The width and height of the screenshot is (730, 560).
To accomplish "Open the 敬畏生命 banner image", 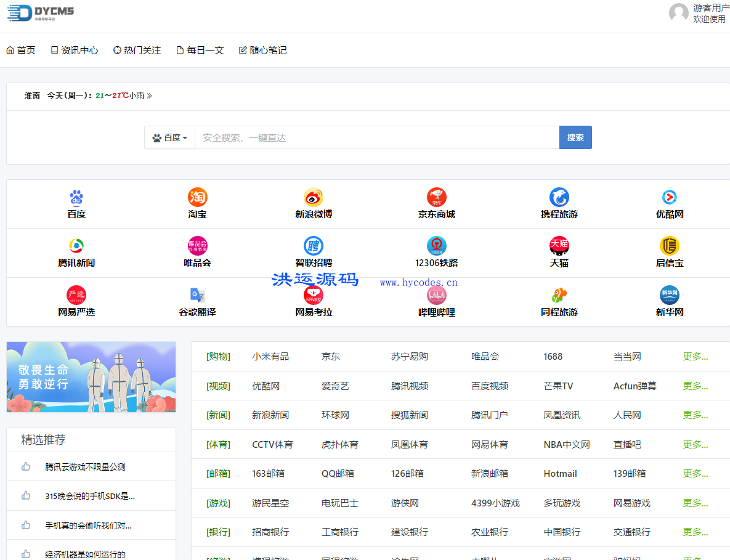I will pyautogui.click(x=91, y=377).
